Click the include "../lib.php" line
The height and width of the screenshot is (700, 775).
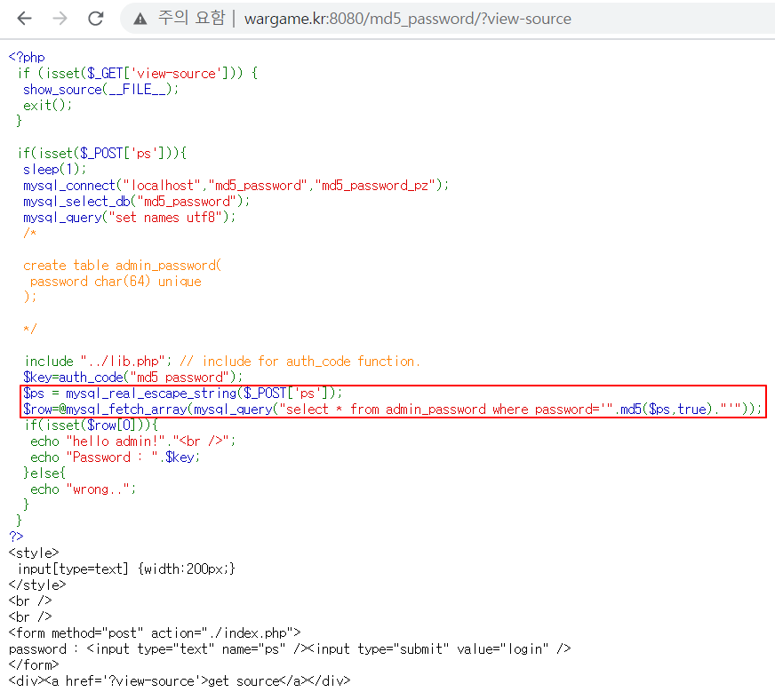(222, 362)
